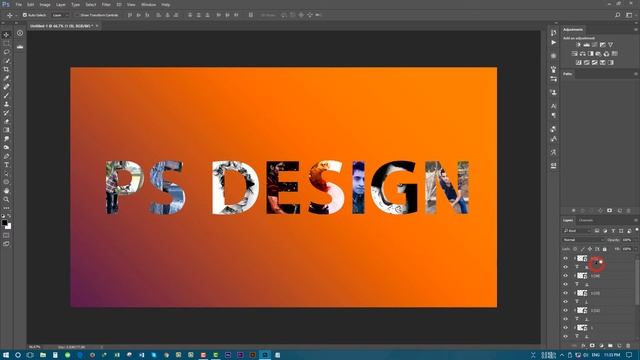Toggle filter for pixel layers
This screenshot has width=640, height=360.
[597, 231]
